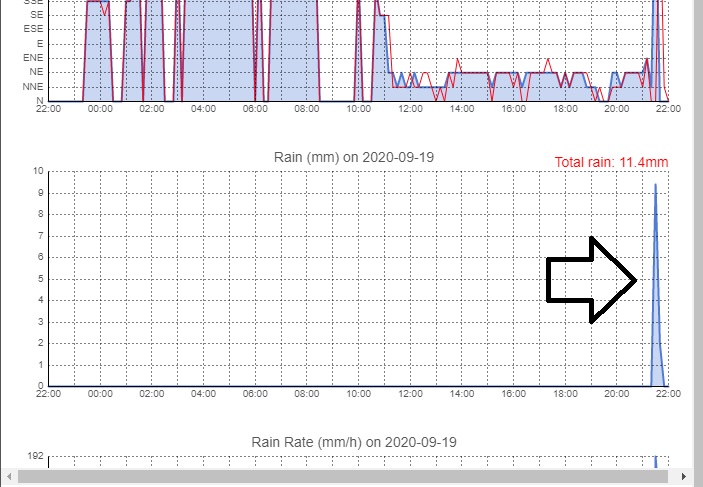Click the 'Rain (mm) on 2020-09-19' chart title
The height and width of the screenshot is (487, 703).
(x=354, y=157)
